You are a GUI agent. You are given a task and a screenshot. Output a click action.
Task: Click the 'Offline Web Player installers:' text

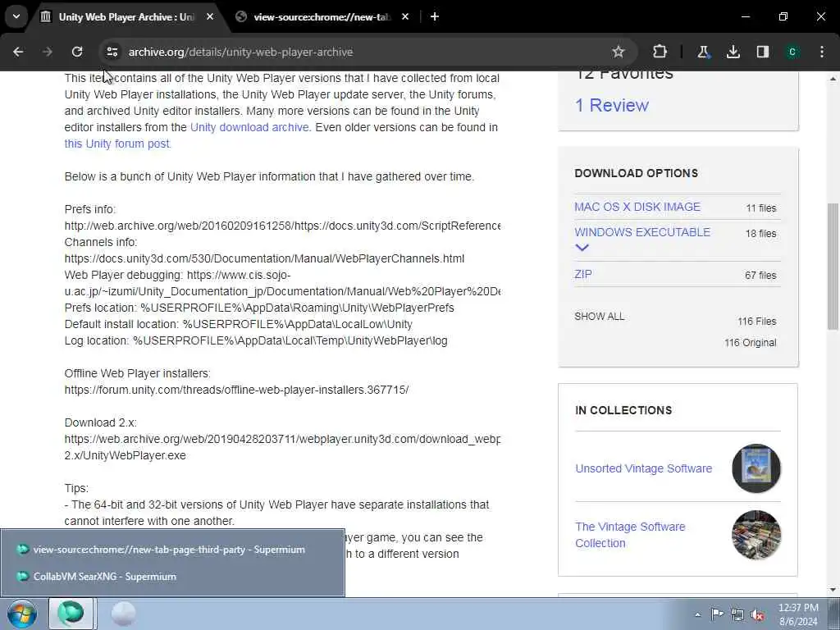[138, 373]
